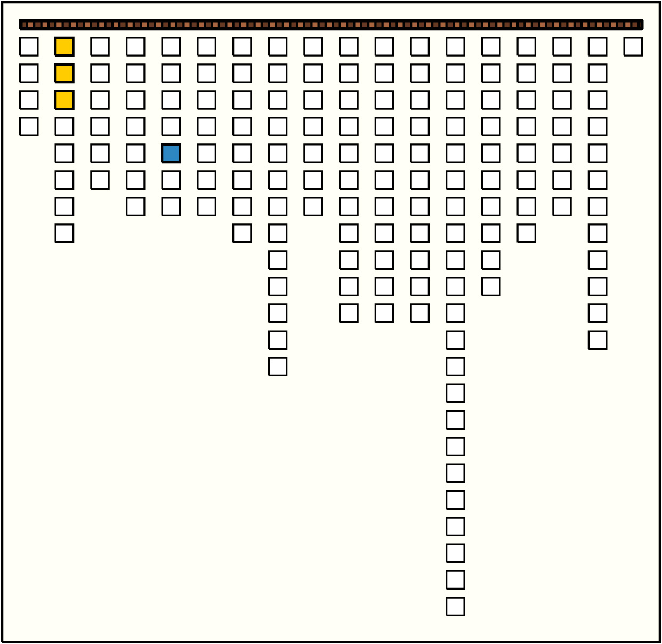This screenshot has width=662, height=644.
Task: Select the lowest yellow square
Action: point(64,100)
